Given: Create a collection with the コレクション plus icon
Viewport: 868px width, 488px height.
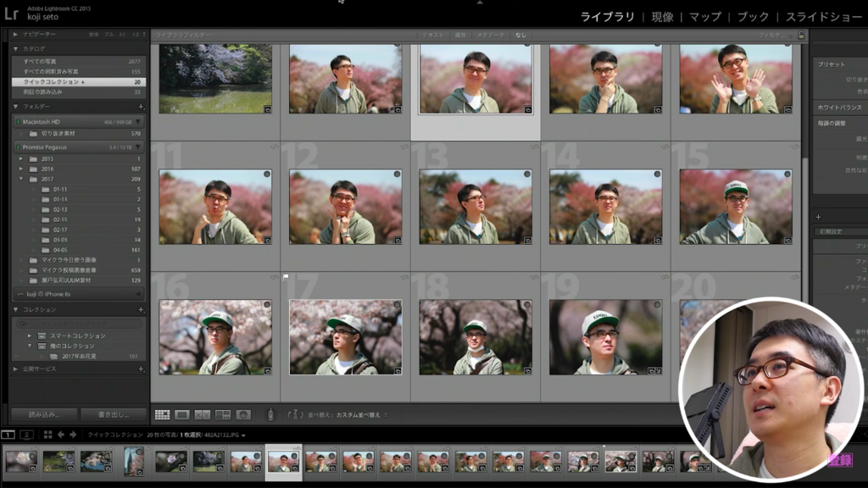Looking at the screenshot, I should [x=141, y=310].
